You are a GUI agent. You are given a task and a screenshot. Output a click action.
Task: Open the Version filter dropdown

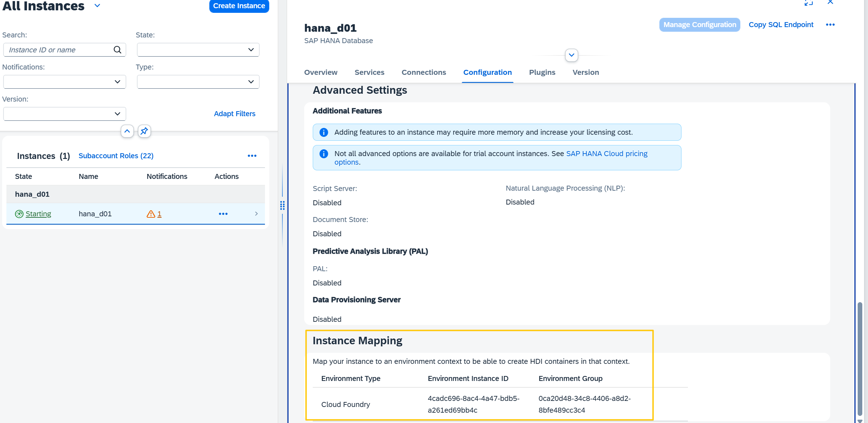click(x=65, y=114)
